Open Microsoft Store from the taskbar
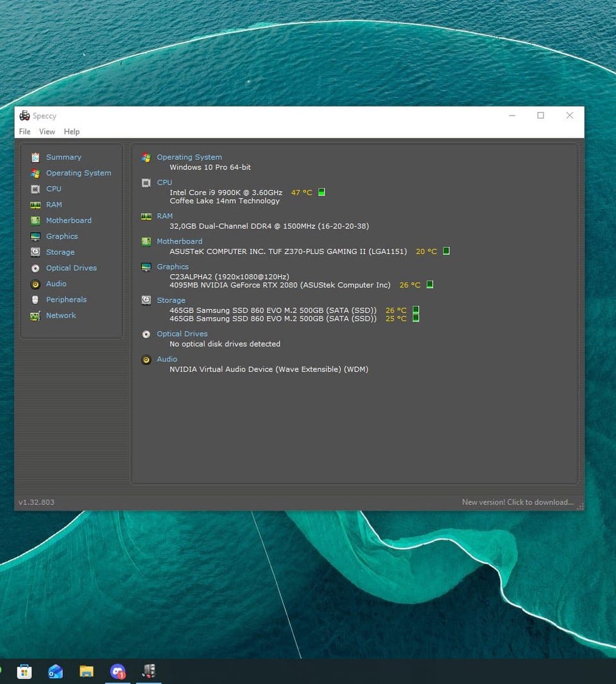The image size is (616, 684). pos(24,671)
